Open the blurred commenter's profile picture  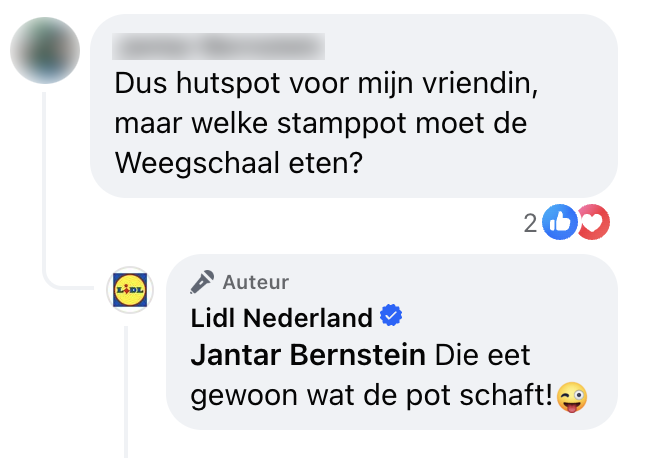[45, 51]
